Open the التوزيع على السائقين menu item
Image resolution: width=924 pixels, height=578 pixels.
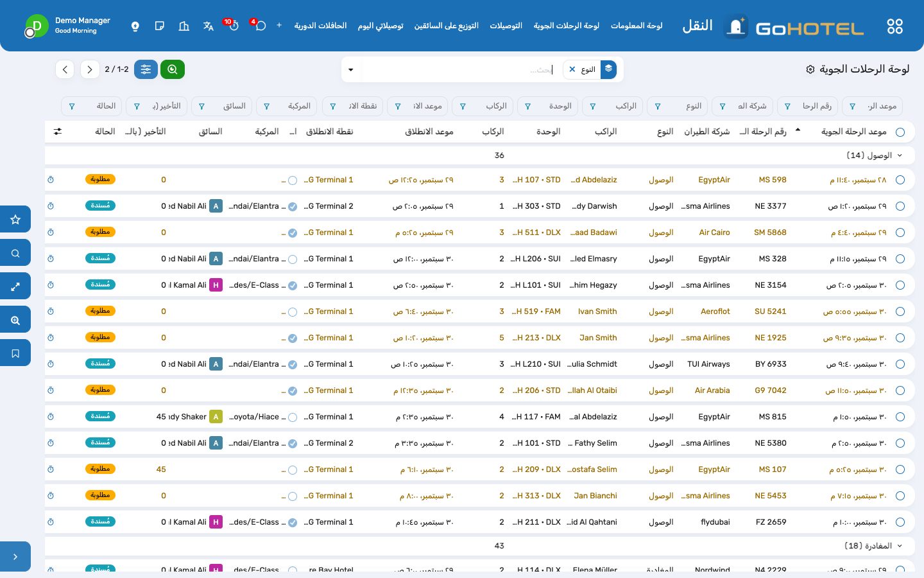click(x=447, y=26)
